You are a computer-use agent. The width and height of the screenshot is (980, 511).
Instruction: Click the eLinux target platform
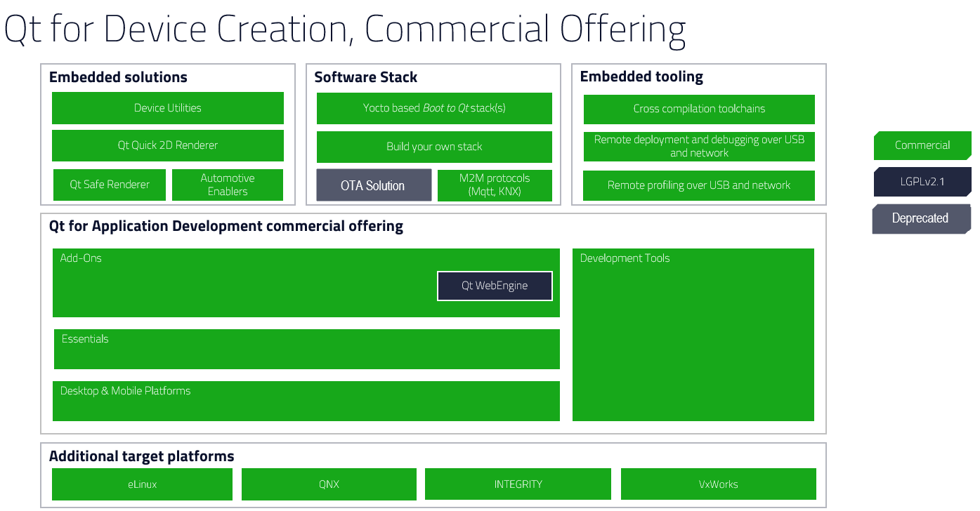tap(142, 484)
